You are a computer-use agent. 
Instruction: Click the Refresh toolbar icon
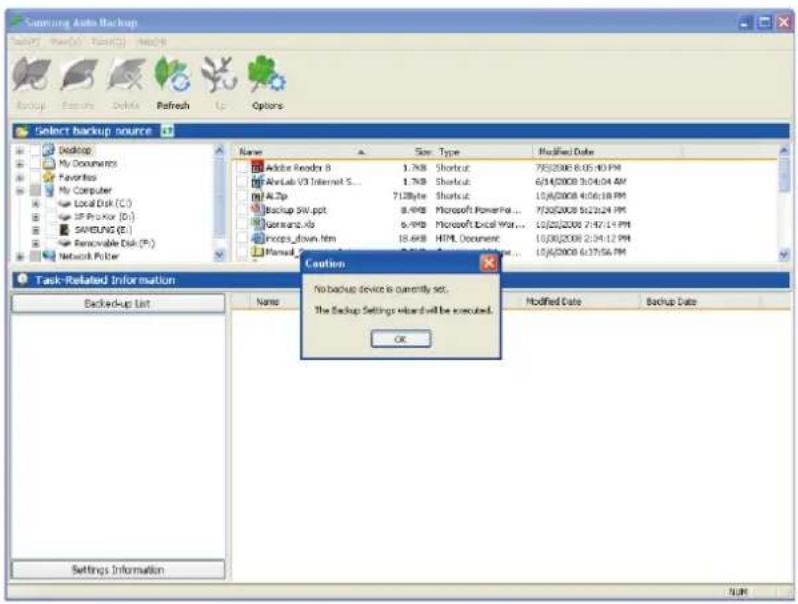[x=173, y=75]
